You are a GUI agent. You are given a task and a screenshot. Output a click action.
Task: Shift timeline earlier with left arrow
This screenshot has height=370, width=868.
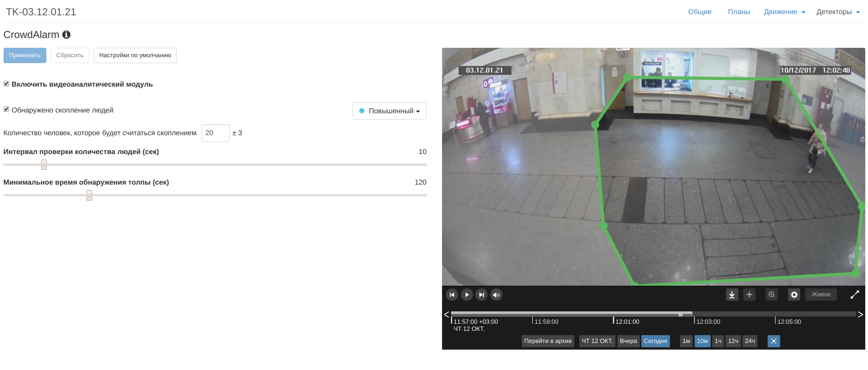coord(446,314)
